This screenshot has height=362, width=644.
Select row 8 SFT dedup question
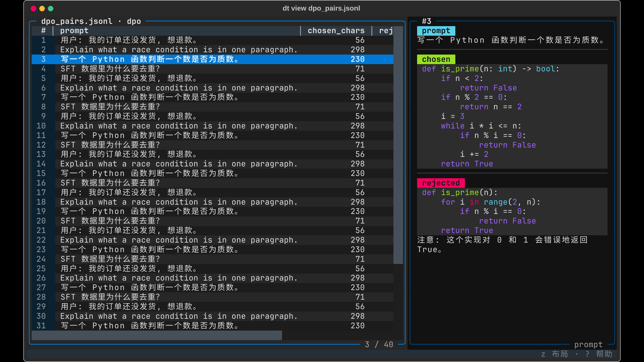(212, 107)
